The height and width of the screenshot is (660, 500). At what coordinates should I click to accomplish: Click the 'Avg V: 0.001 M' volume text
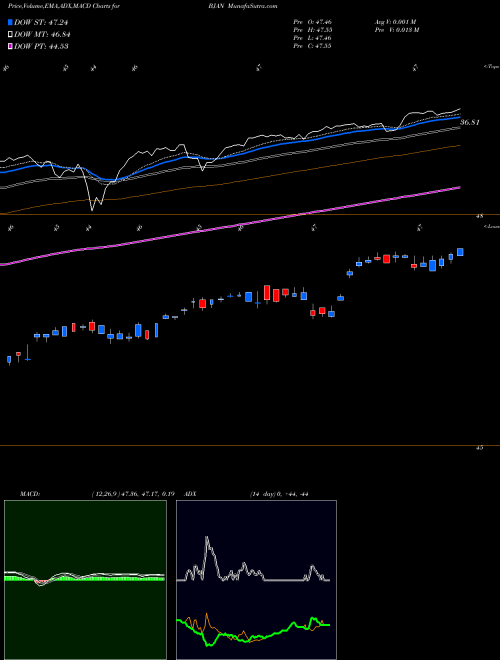coord(395,21)
